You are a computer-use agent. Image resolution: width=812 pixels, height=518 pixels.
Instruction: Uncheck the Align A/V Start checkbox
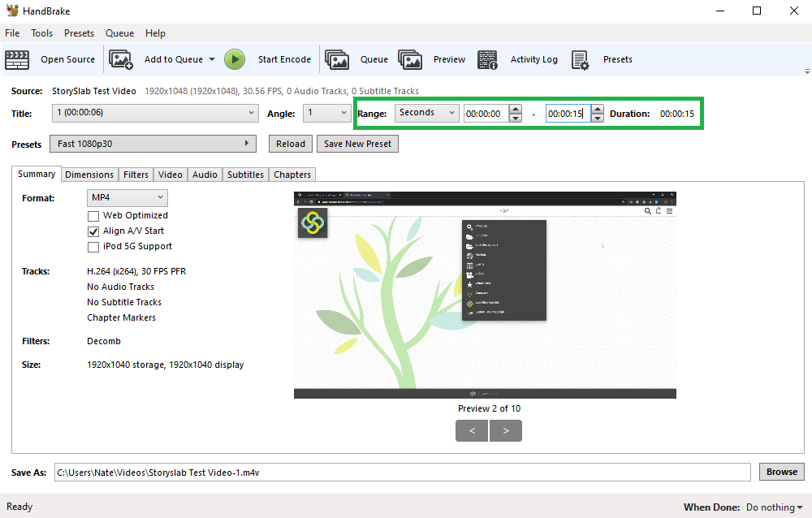coord(93,231)
